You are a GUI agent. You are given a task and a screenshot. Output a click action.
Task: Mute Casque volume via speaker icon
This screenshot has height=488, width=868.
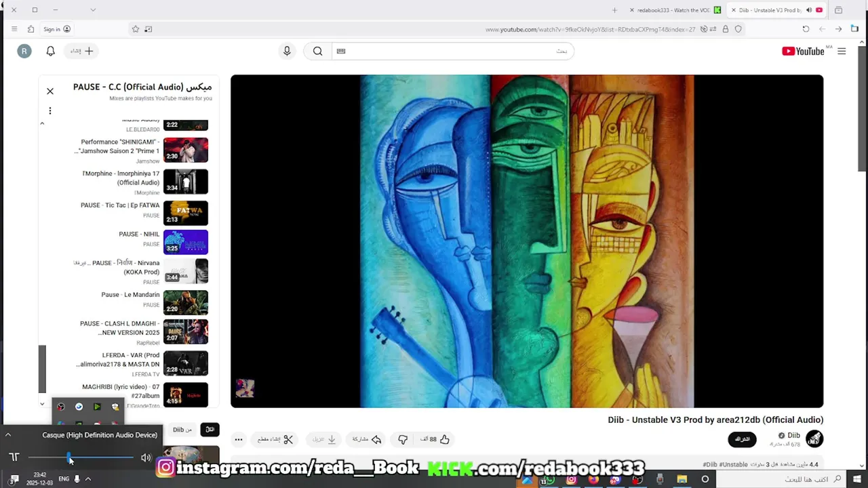click(x=146, y=457)
